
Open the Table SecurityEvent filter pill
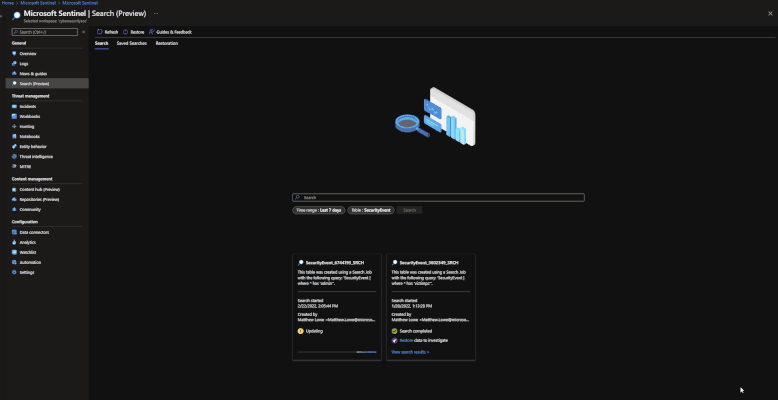click(x=371, y=210)
